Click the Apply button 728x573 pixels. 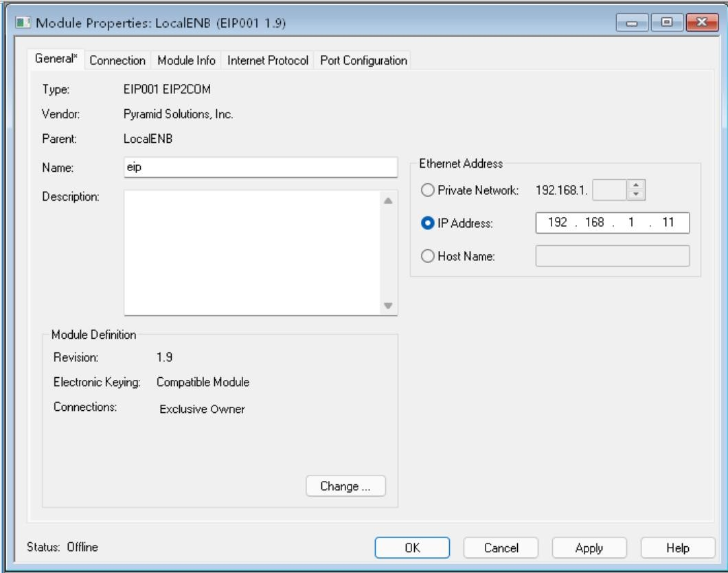click(x=589, y=548)
